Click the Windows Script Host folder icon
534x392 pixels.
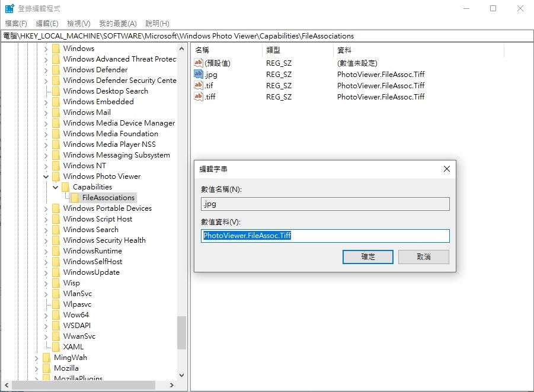pos(56,219)
